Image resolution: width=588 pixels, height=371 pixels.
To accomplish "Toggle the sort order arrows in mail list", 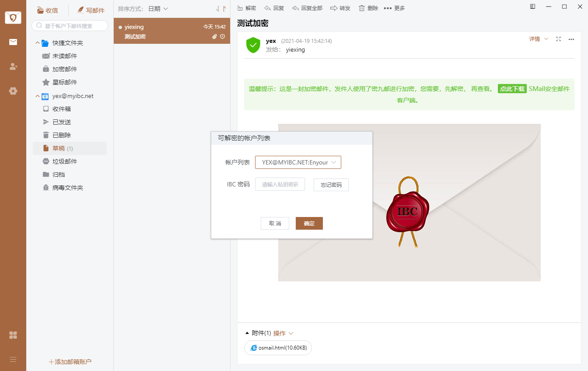I will click(221, 9).
